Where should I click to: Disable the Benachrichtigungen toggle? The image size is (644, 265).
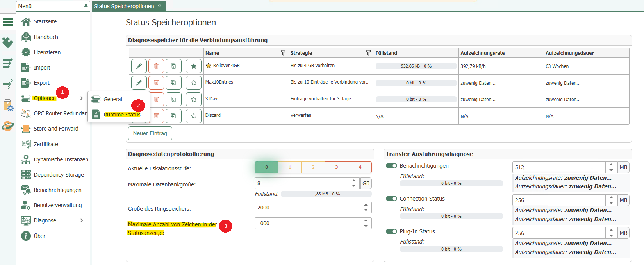(391, 166)
